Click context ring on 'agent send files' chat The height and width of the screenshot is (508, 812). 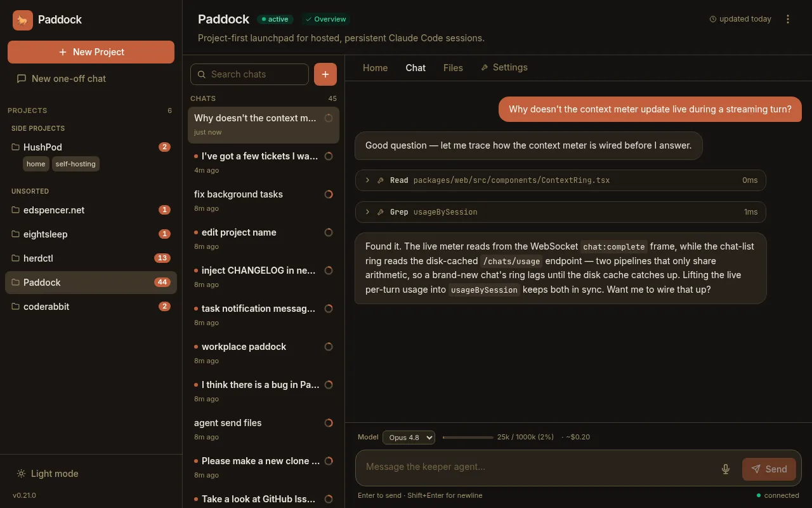point(329,423)
